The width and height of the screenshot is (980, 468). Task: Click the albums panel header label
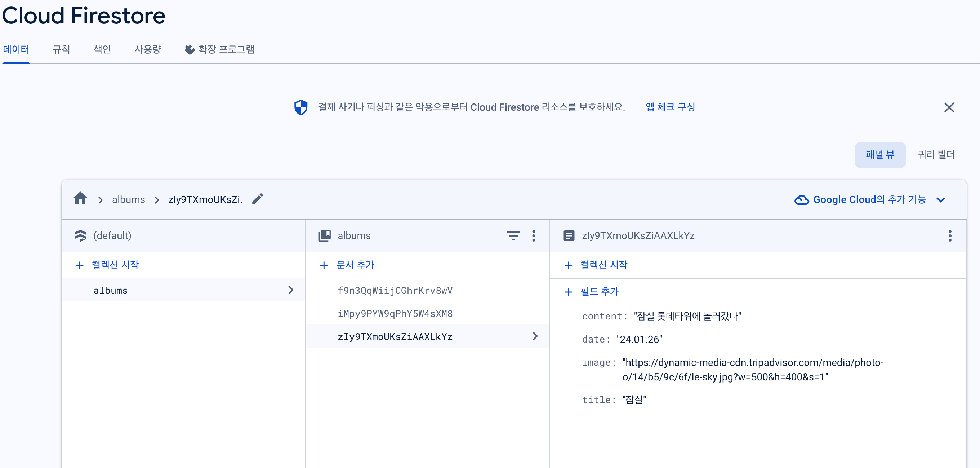(354, 236)
